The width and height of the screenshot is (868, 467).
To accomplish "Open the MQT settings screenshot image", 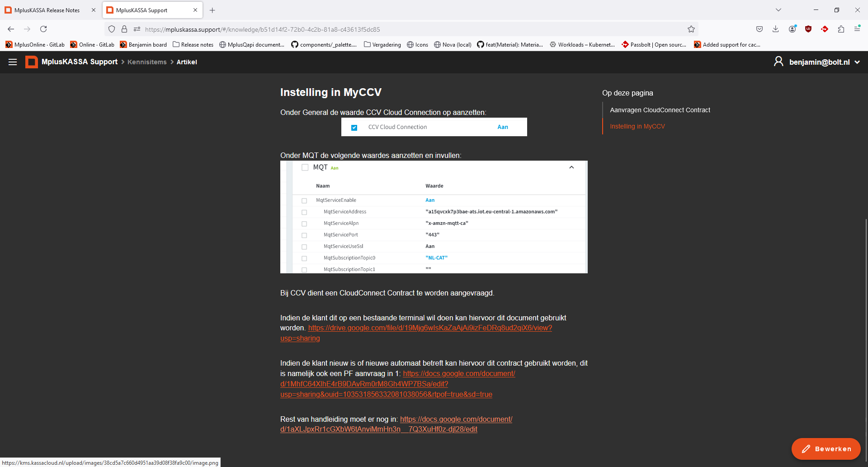I will pyautogui.click(x=434, y=217).
